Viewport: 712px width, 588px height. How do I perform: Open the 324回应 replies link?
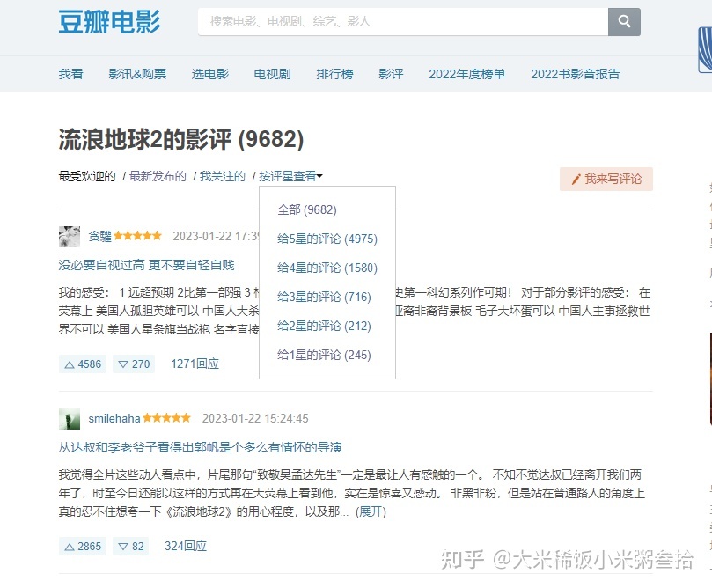(186, 546)
